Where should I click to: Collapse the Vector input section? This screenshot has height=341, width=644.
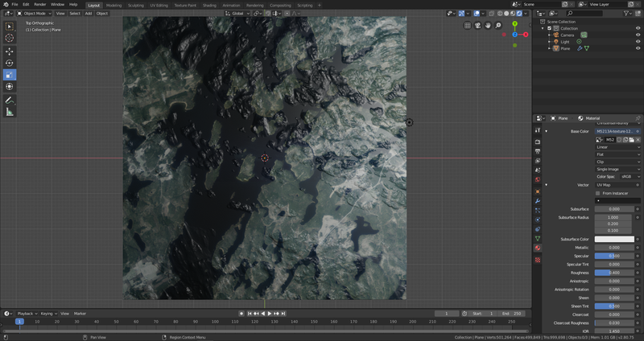click(x=547, y=185)
